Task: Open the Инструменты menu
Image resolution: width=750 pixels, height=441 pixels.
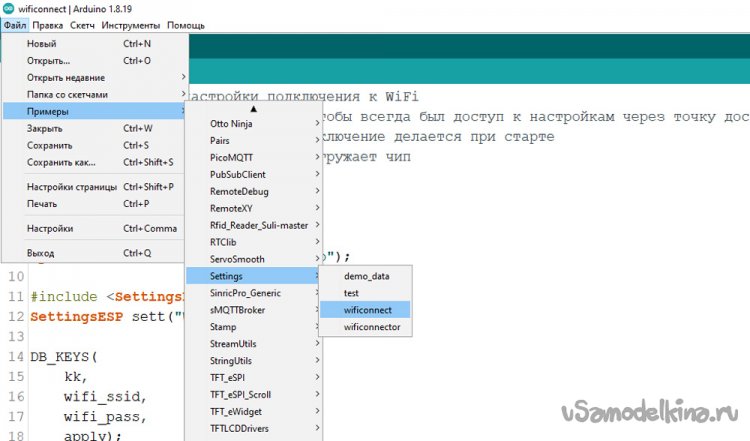Action: coord(131,25)
